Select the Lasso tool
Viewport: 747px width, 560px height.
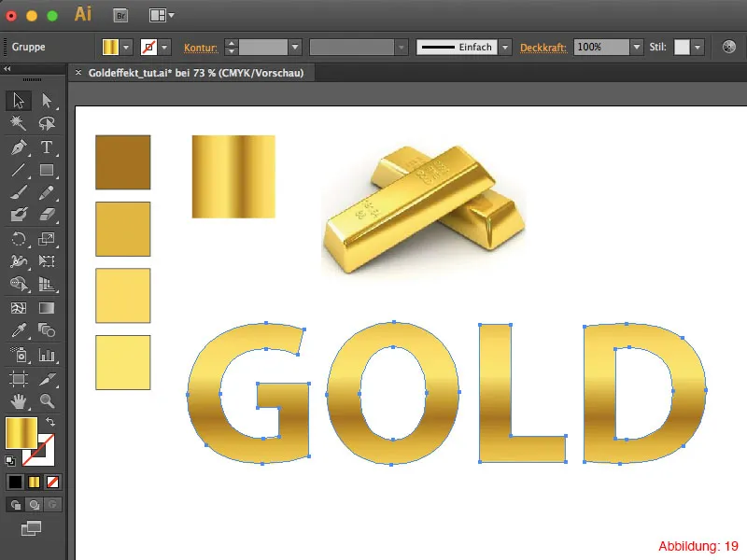click(47, 123)
